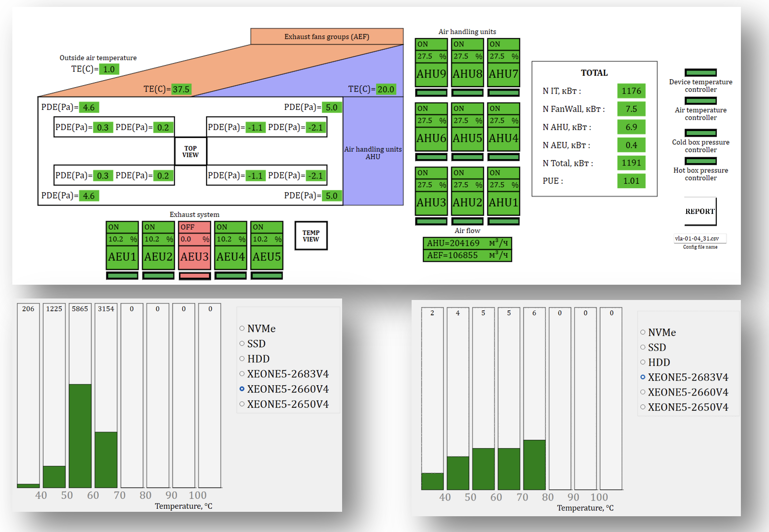
Task: Click the Exhaust fans groups (AEF) block
Action: click(x=327, y=36)
